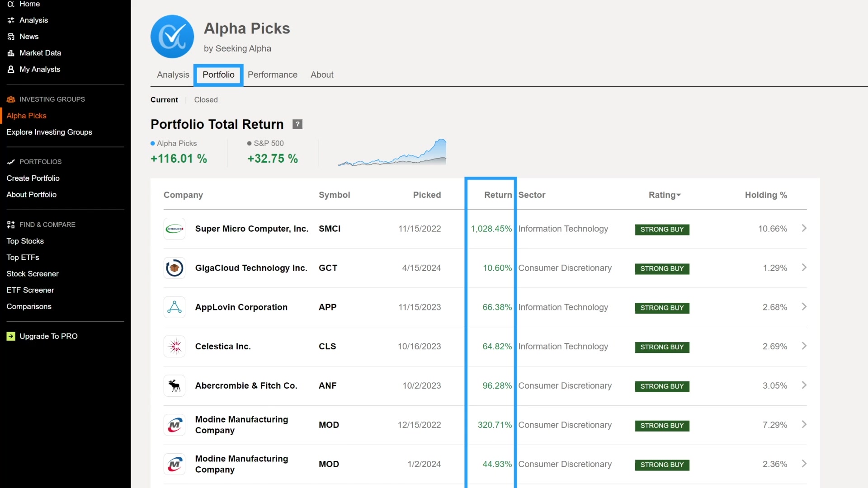868x488 pixels.
Task: Click the ANF ticker symbol
Action: 328,386
